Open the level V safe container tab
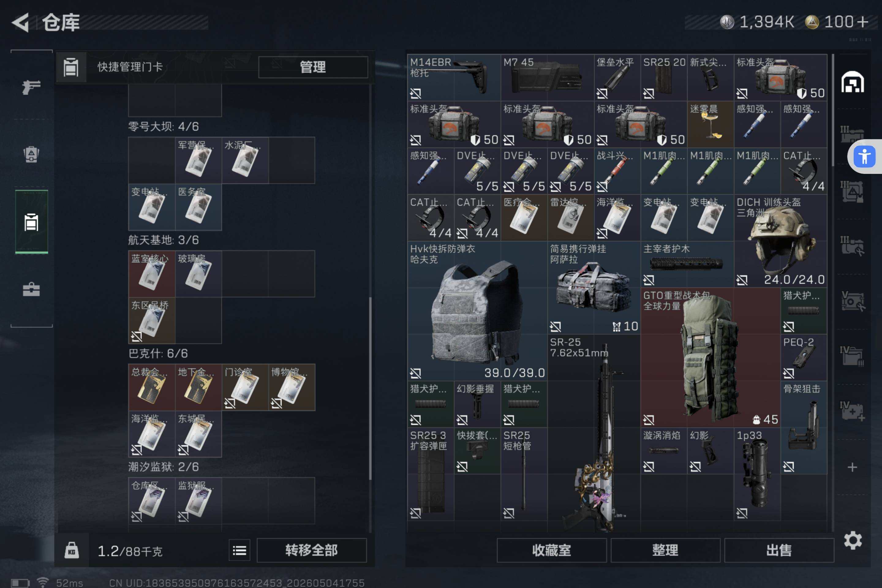 tap(852, 301)
